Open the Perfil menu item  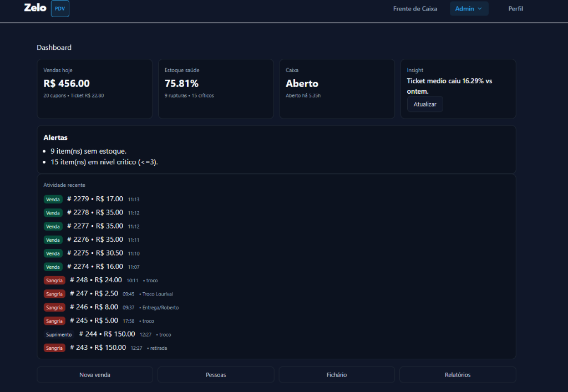coord(515,8)
